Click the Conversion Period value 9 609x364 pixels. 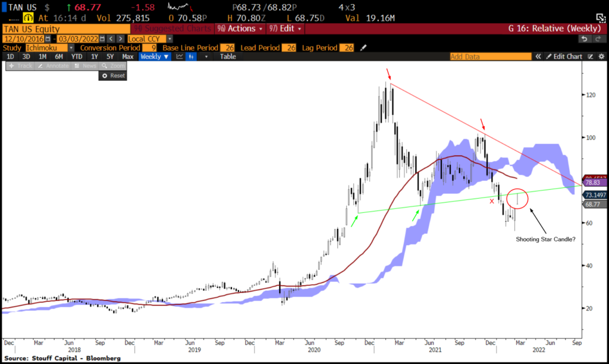pyautogui.click(x=149, y=48)
